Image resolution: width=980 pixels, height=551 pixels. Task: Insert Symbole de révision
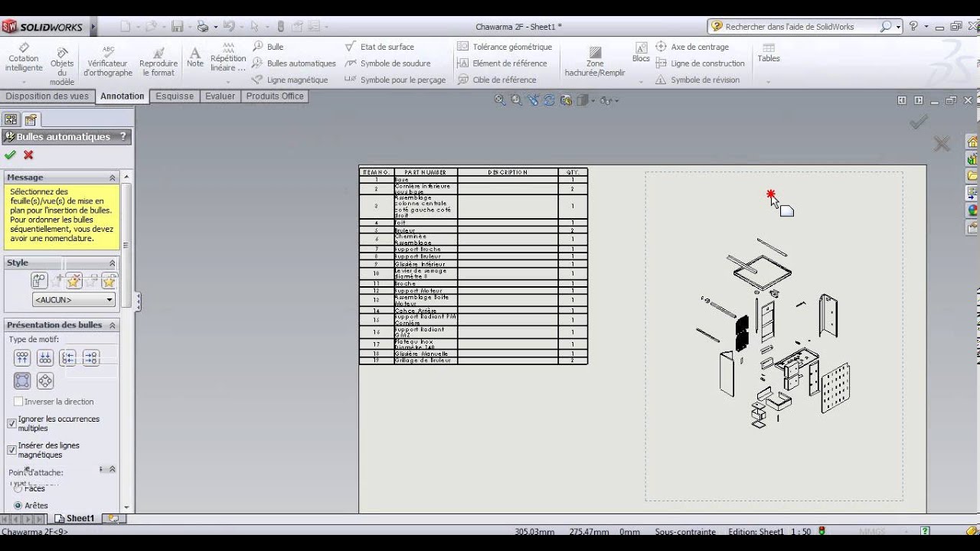pyautogui.click(x=697, y=80)
